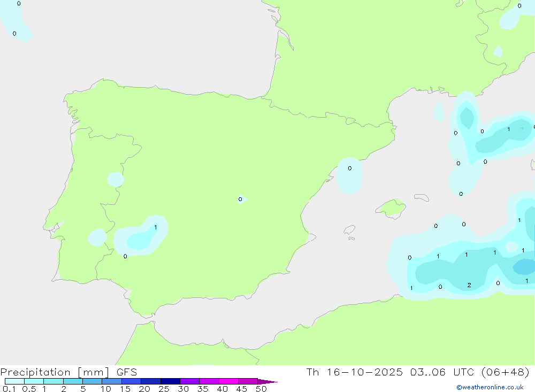Pick the 40–45 mm magenta legend swatch
This screenshot has width=535, height=392.
tap(228, 381)
